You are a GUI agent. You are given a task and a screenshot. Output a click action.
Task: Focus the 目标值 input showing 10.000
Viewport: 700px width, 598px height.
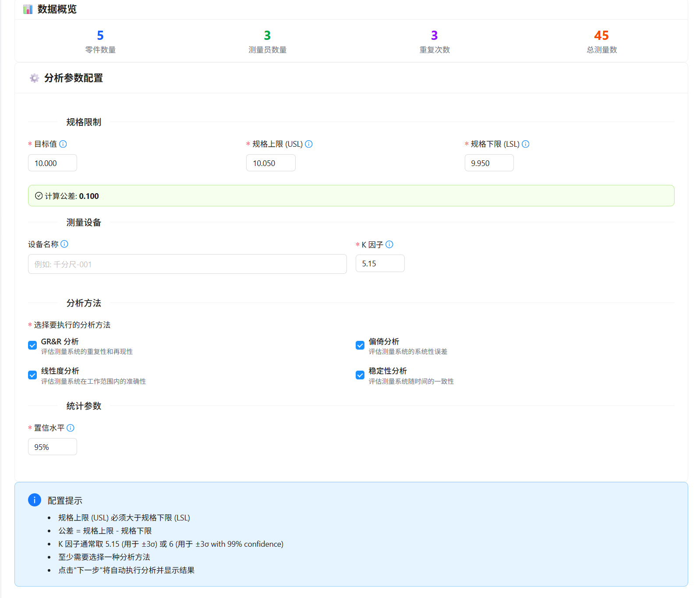(x=53, y=163)
